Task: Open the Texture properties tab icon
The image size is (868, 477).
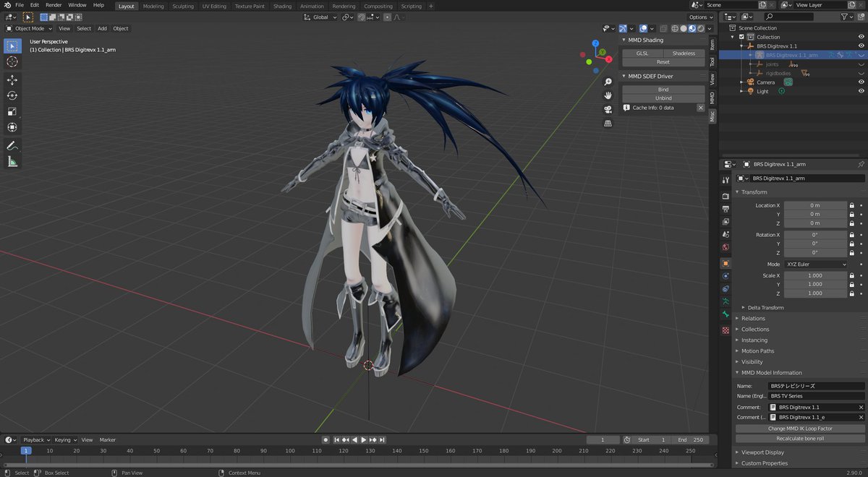Action: [x=726, y=330]
